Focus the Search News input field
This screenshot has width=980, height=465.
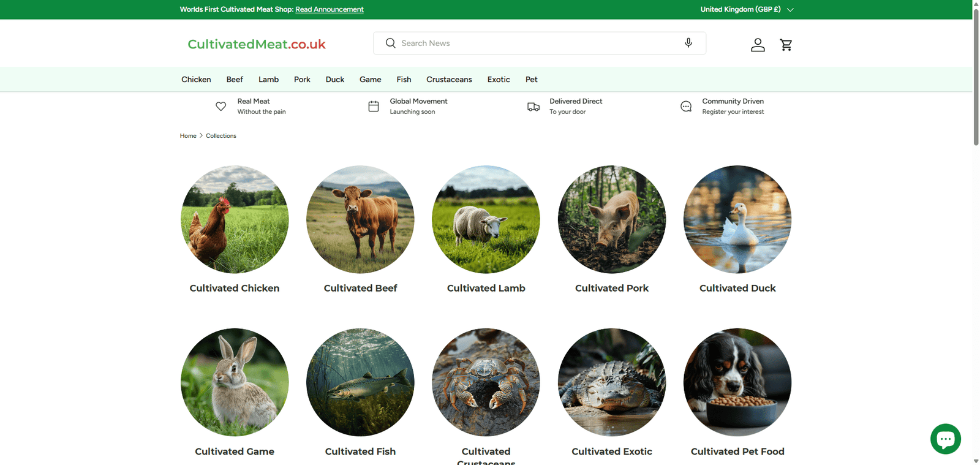[x=539, y=43]
